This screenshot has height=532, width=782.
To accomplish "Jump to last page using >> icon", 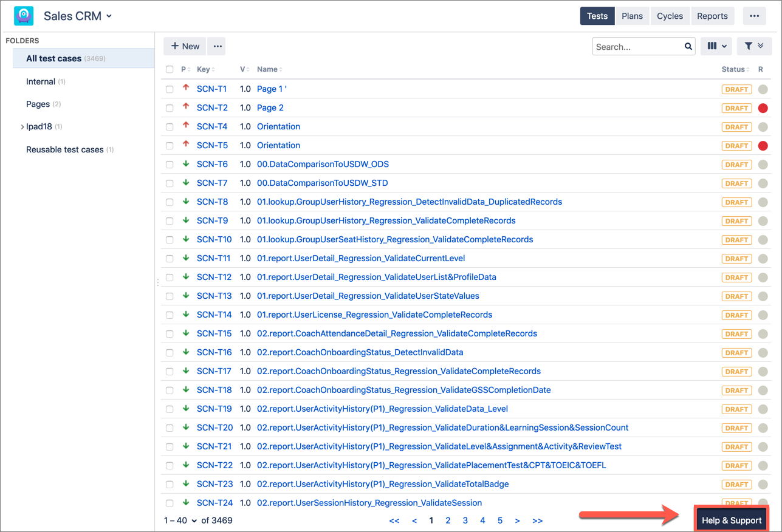I will point(537,520).
